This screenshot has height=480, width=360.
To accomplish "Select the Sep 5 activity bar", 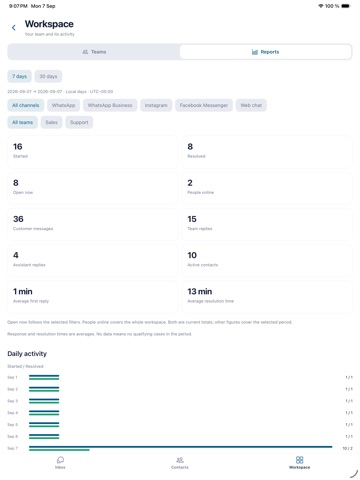I will click(x=44, y=425).
